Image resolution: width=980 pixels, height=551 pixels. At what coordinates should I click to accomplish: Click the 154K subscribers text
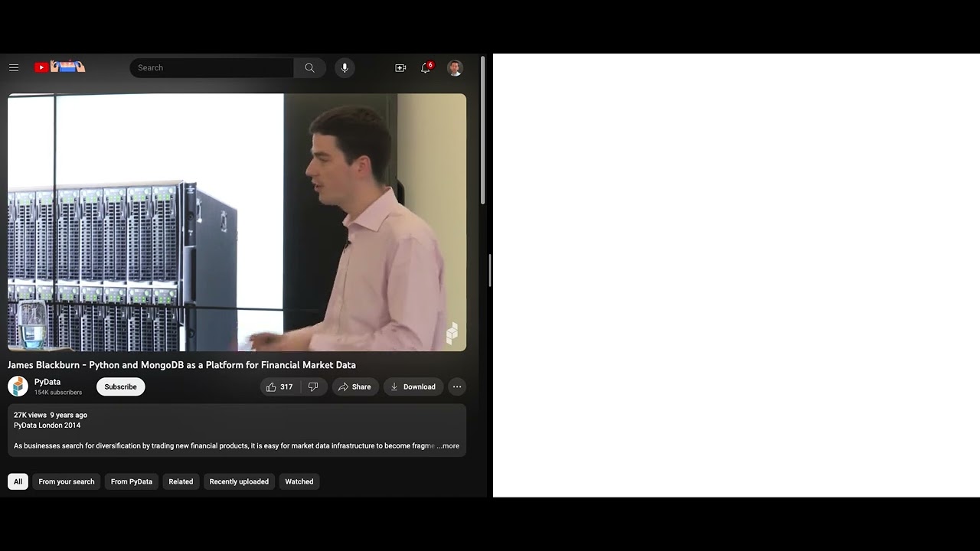point(58,393)
